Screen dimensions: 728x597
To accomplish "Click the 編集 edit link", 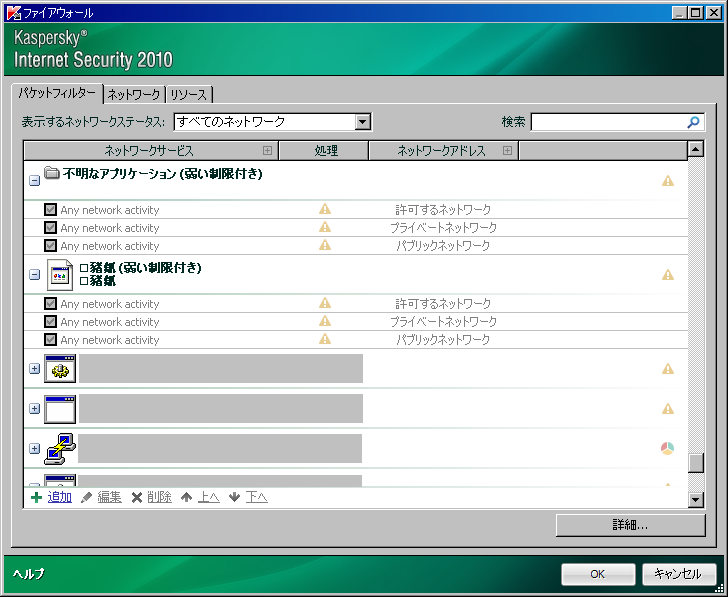I will pyautogui.click(x=110, y=498).
